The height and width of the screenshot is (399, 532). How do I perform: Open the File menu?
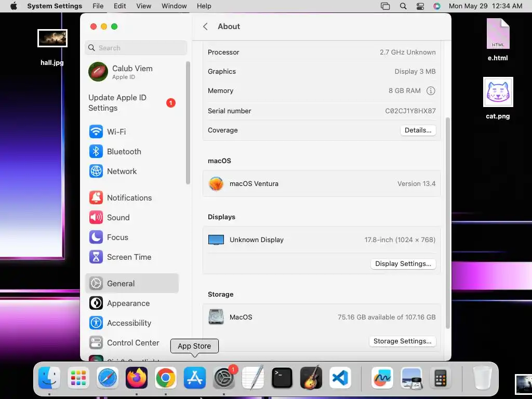tap(98, 6)
